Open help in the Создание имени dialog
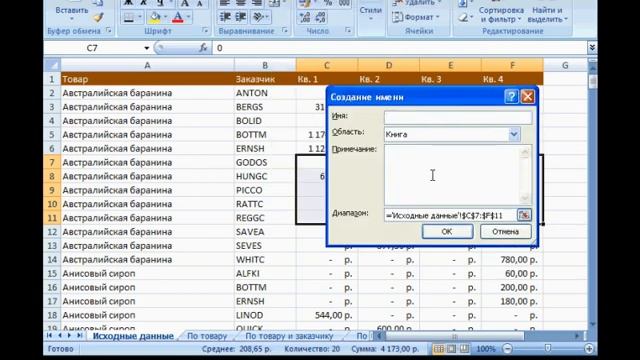Screen dimensions: 640x360 click(511, 97)
